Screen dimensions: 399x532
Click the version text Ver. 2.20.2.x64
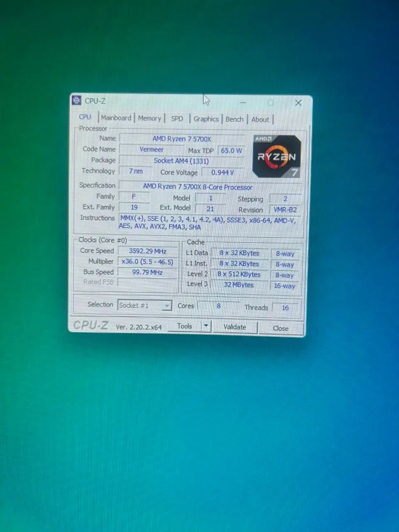pos(139,327)
